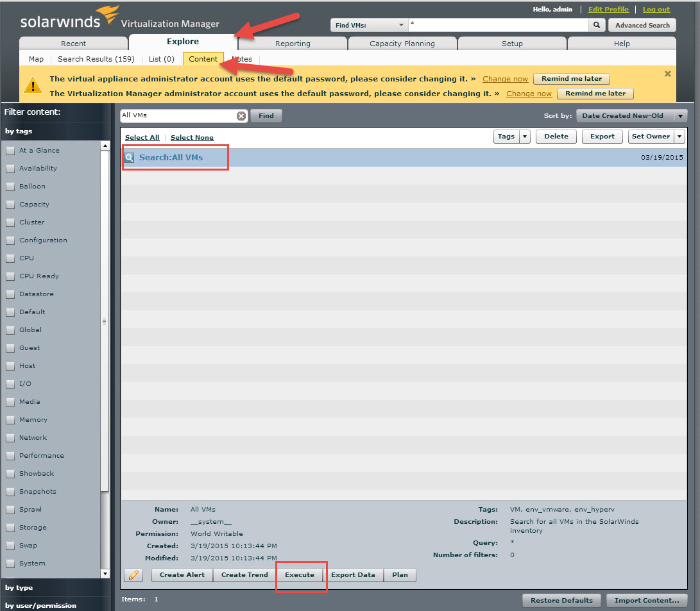Open the Help tab
Viewport: 700px width, 611px height.
click(622, 43)
